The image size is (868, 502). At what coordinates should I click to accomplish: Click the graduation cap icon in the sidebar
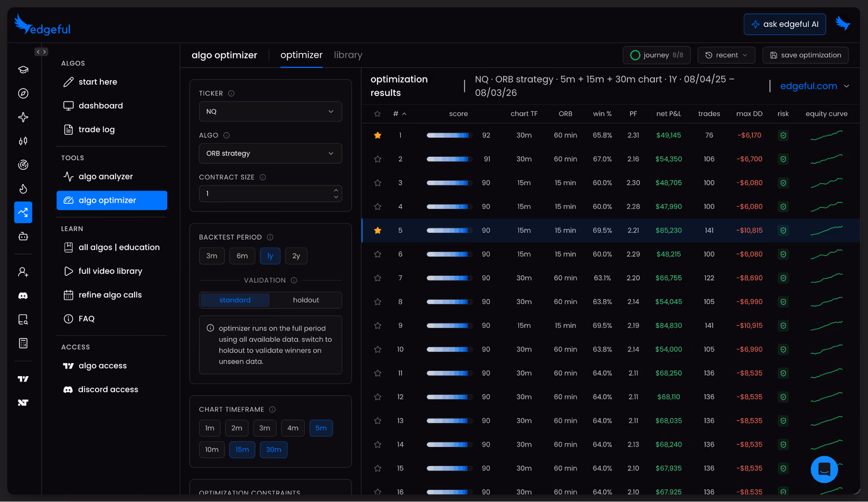(23, 69)
